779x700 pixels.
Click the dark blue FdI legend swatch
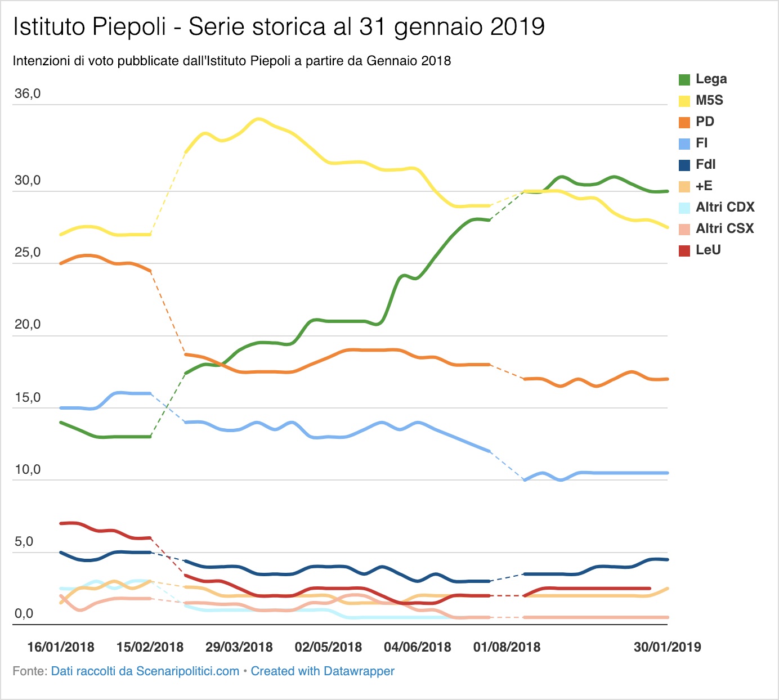tap(684, 165)
